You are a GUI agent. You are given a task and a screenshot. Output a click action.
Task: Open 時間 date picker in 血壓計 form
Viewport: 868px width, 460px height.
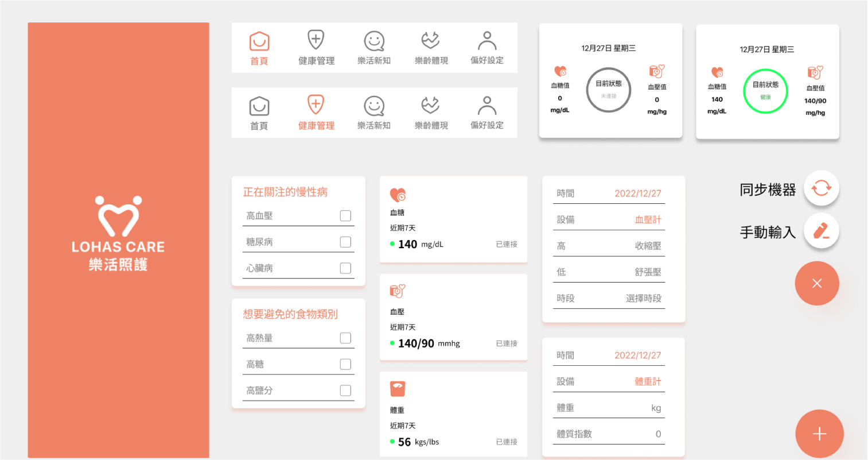tap(609, 194)
